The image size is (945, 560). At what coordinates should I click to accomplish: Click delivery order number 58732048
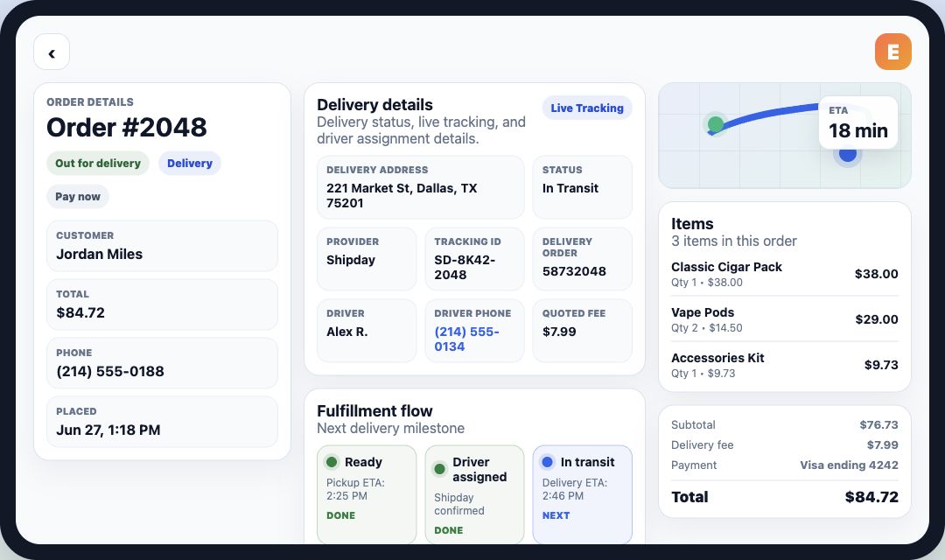[x=574, y=271]
